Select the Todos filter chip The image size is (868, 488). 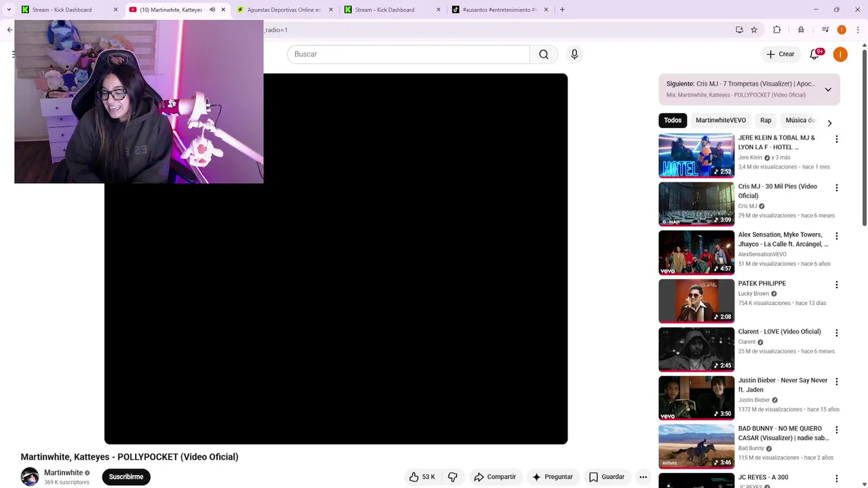pyautogui.click(x=673, y=121)
